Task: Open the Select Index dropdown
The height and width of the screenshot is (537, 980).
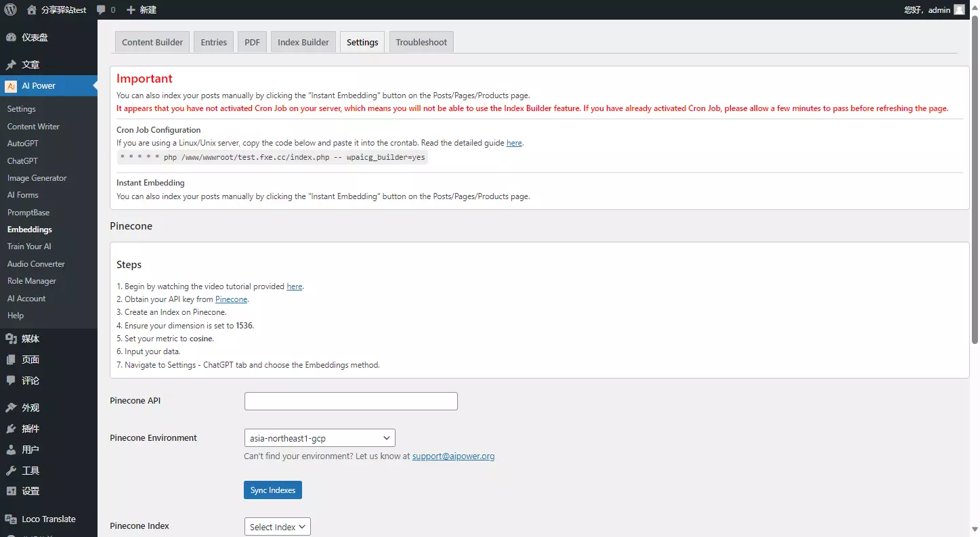Action: (278, 527)
